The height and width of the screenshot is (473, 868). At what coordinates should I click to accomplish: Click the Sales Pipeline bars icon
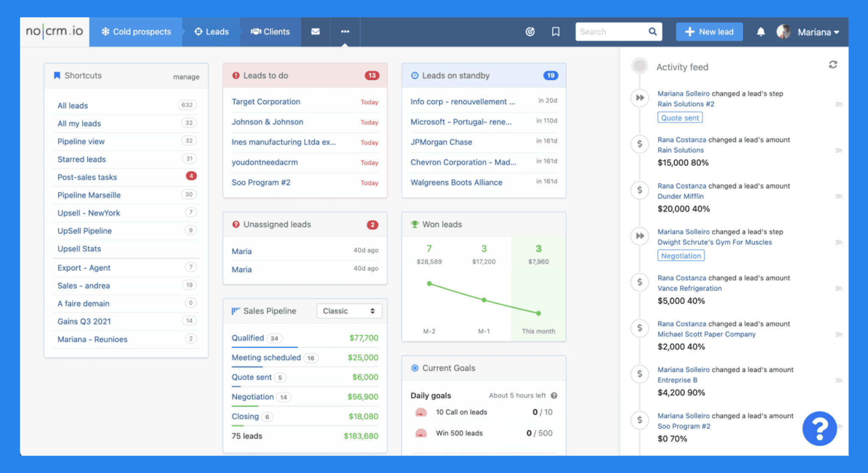click(x=236, y=311)
